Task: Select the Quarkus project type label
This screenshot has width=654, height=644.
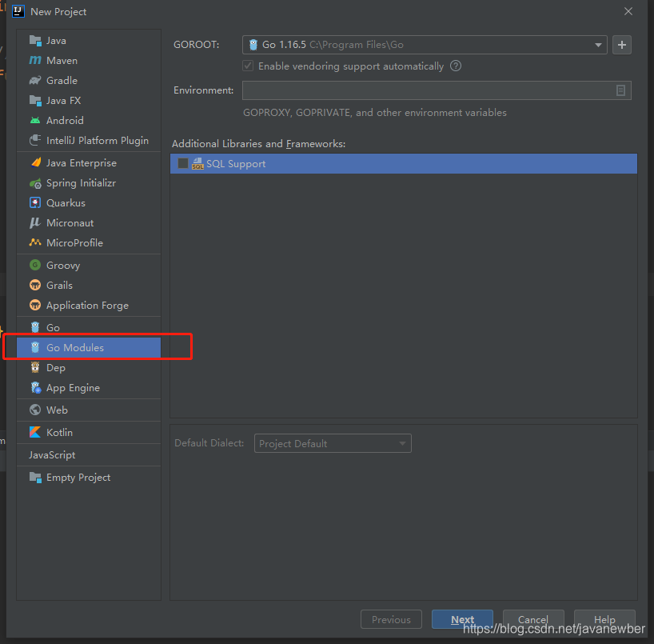Action: (x=66, y=203)
